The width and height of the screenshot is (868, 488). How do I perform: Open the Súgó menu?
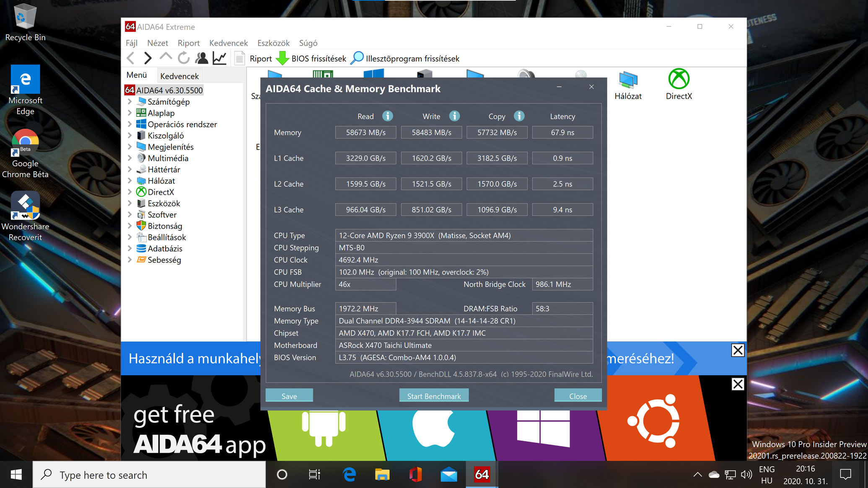[308, 43]
